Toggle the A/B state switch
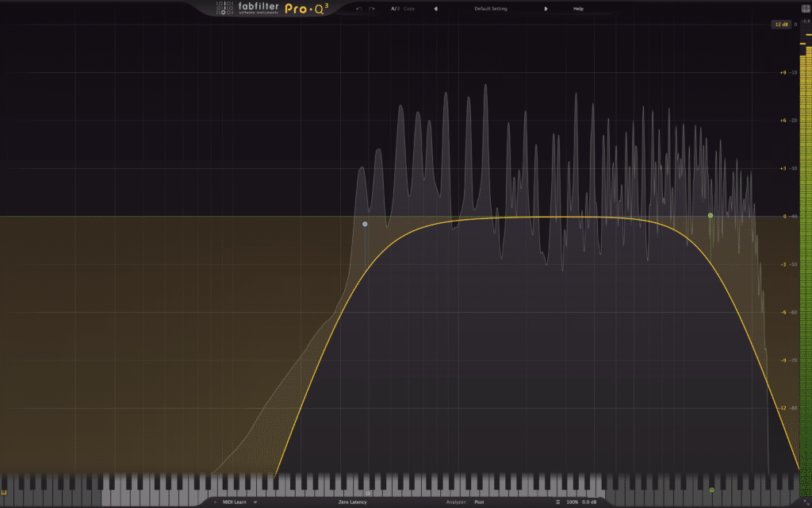Viewport: 812px width, 508px height. pyautogui.click(x=395, y=9)
